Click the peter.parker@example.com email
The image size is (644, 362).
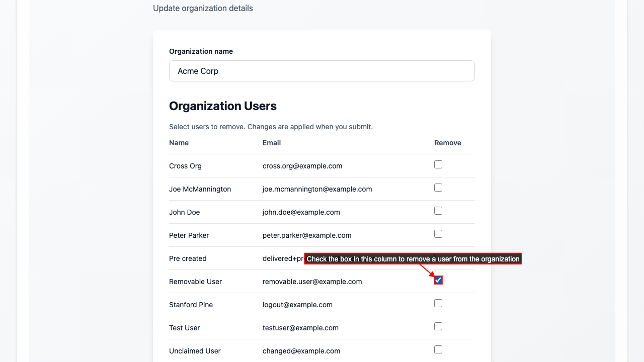[307, 235]
